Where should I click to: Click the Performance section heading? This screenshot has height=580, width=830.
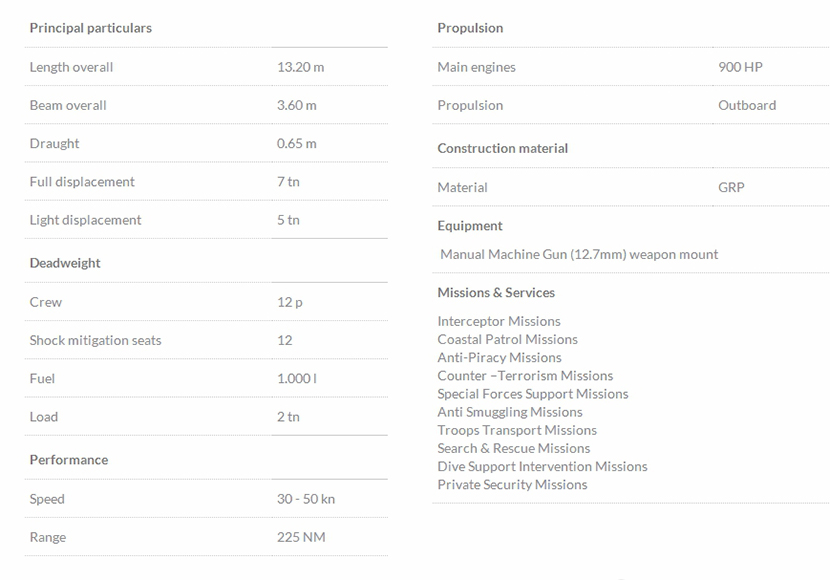pos(69,460)
